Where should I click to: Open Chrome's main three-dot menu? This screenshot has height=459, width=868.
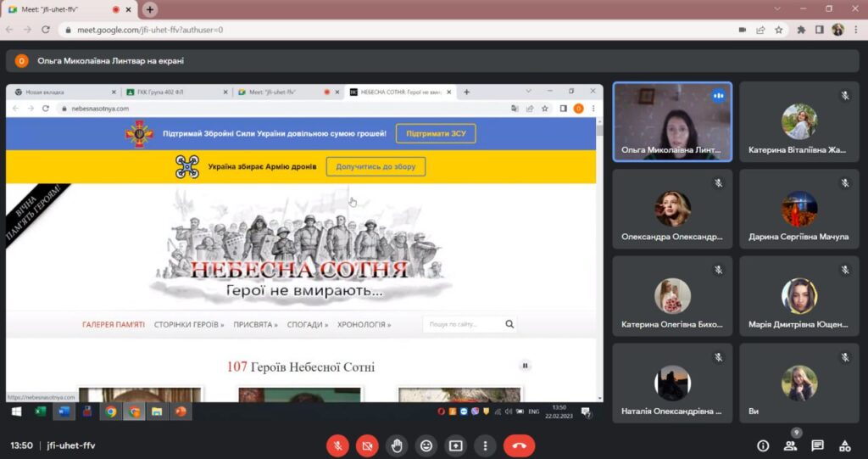pos(855,30)
